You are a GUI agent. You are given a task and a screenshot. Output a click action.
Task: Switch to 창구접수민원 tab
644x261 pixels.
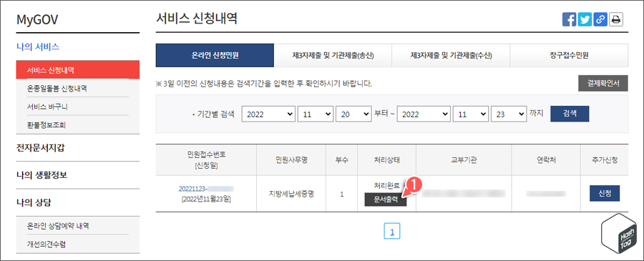[x=569, y=55]
